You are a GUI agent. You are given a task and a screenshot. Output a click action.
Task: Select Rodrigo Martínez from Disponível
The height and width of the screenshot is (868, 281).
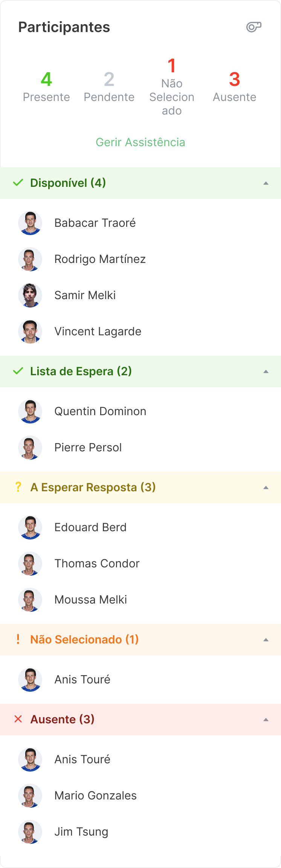[100, 259]
